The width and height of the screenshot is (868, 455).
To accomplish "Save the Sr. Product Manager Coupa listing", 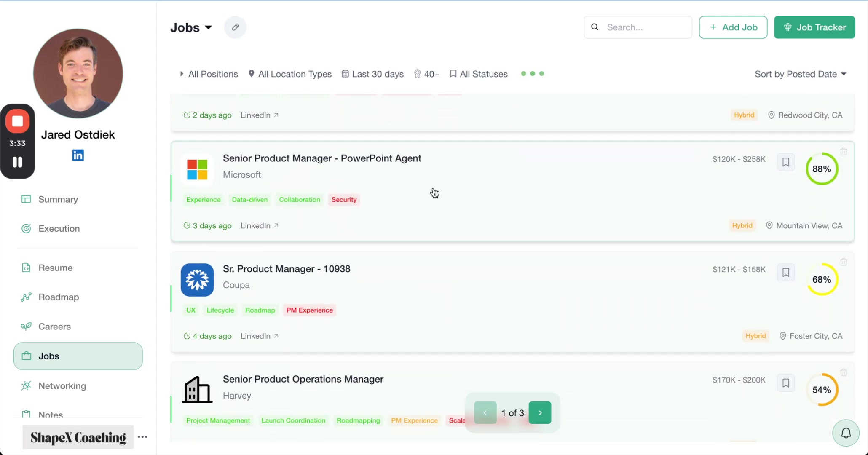I will pyautogui.click(x=785, y=272).
